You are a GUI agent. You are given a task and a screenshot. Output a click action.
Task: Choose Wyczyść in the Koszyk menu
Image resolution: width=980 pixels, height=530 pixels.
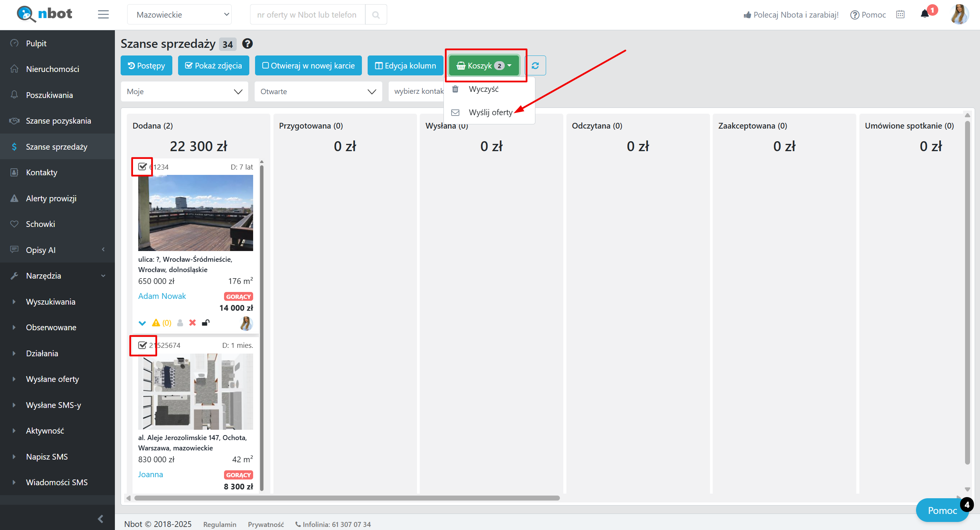coord(483,89)
